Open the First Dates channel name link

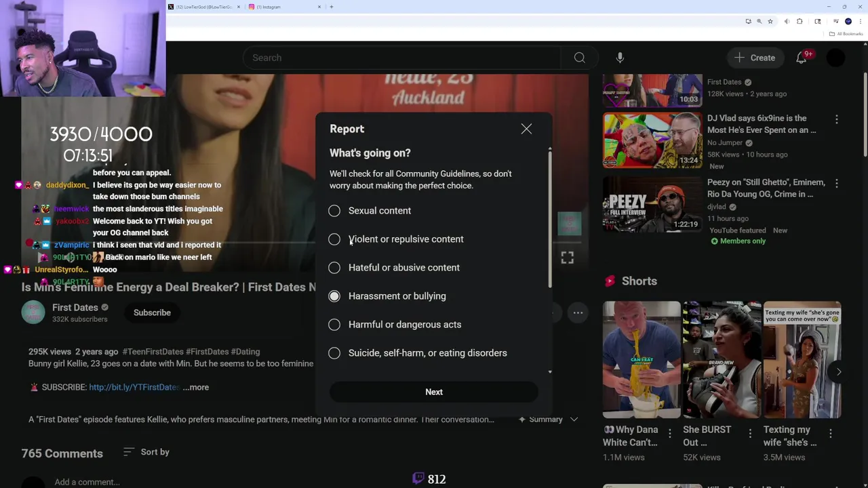pyautogui.click(x=75, y=308)
